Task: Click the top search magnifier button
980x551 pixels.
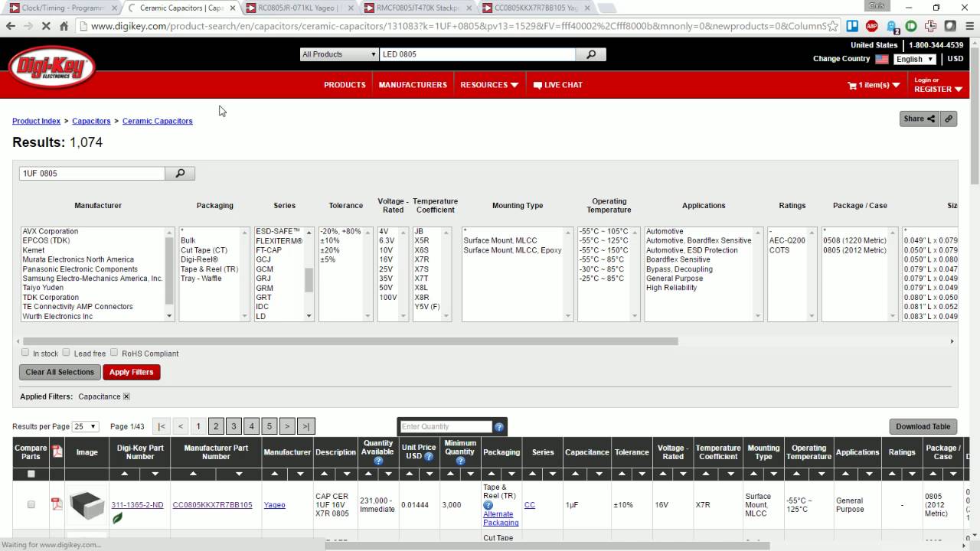Action: [590, 54]
